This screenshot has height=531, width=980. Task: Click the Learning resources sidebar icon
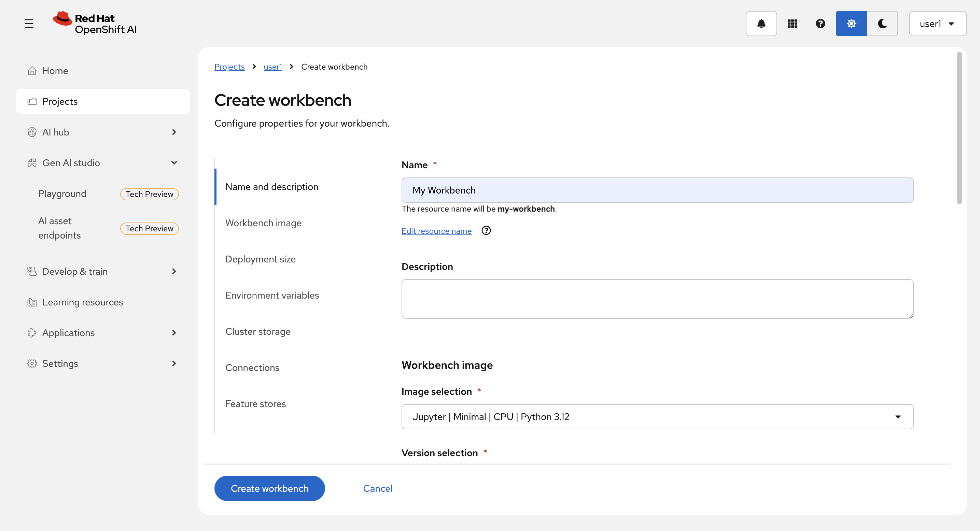click(x=32, y=302)
